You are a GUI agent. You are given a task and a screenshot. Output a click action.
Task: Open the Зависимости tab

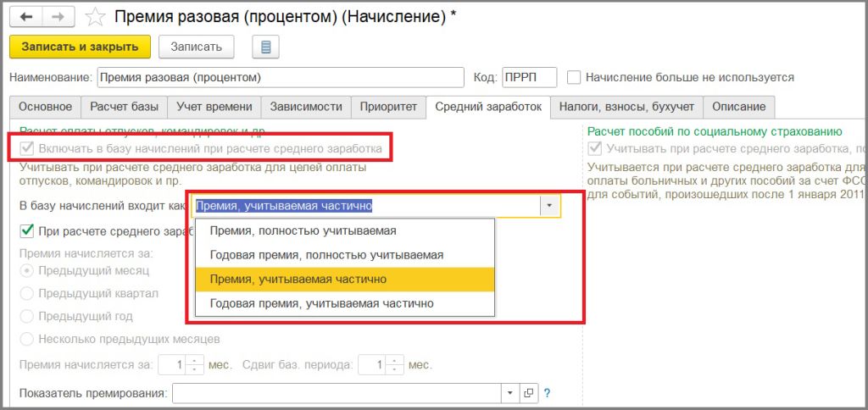306,107
